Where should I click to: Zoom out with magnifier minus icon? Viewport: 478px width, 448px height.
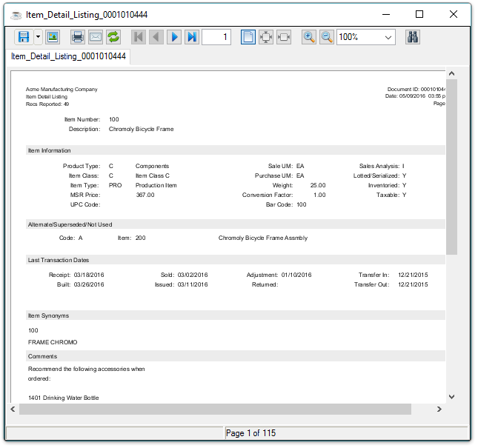(327, 37)
